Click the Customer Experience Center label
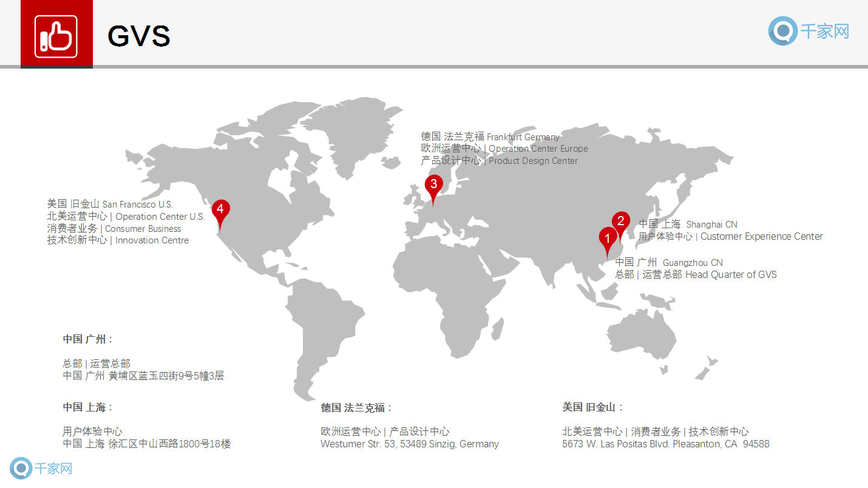Image resolution: width=868 pixels, height=488 pixels. (x=761, y=237)
